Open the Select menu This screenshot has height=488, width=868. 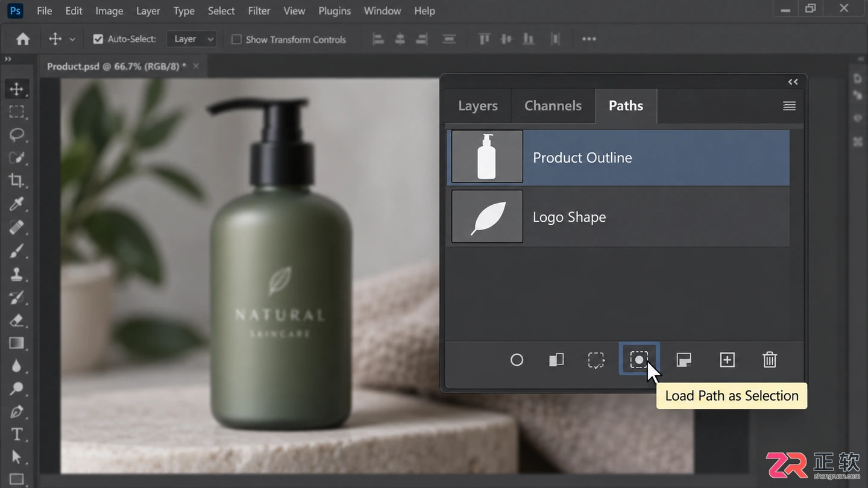point(221,11)
